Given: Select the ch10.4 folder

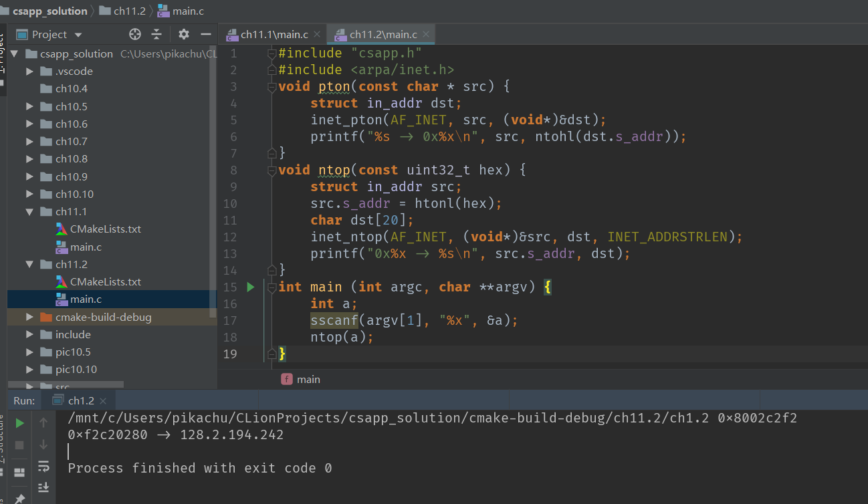Looking at the screenshot, I should 71,88.
